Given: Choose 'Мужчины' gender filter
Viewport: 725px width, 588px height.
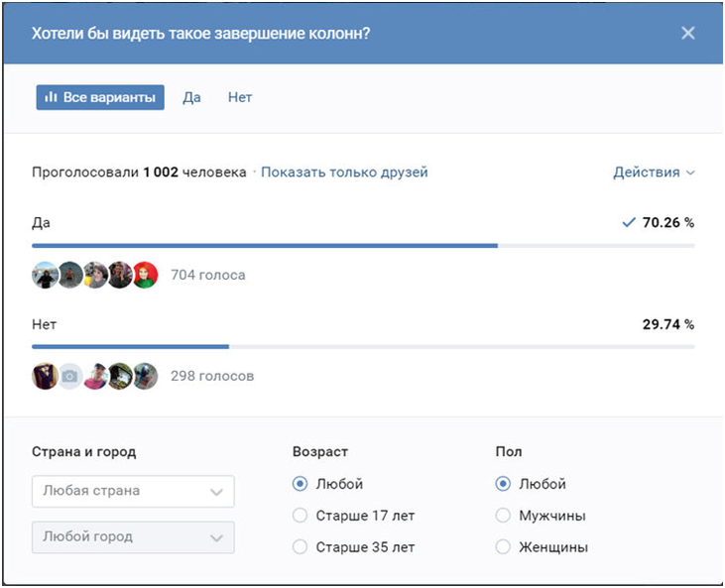Looking at the screenshot, I should pos(503,516).
